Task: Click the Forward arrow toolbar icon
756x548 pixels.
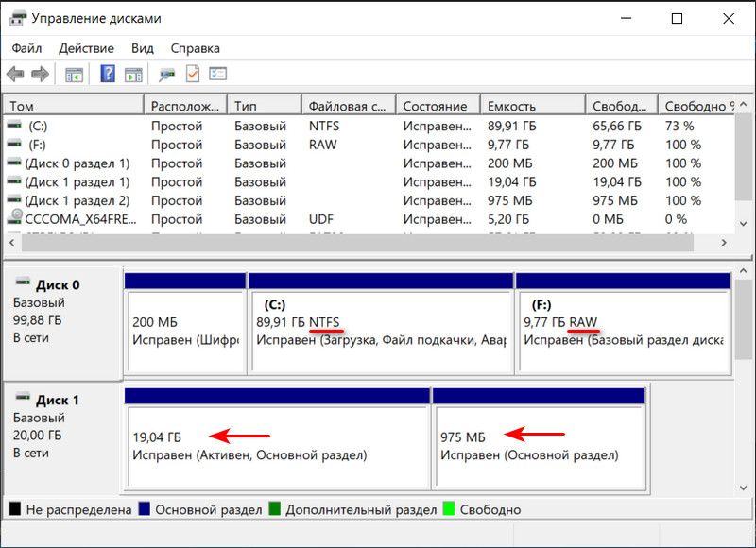Action: point(40,74)
